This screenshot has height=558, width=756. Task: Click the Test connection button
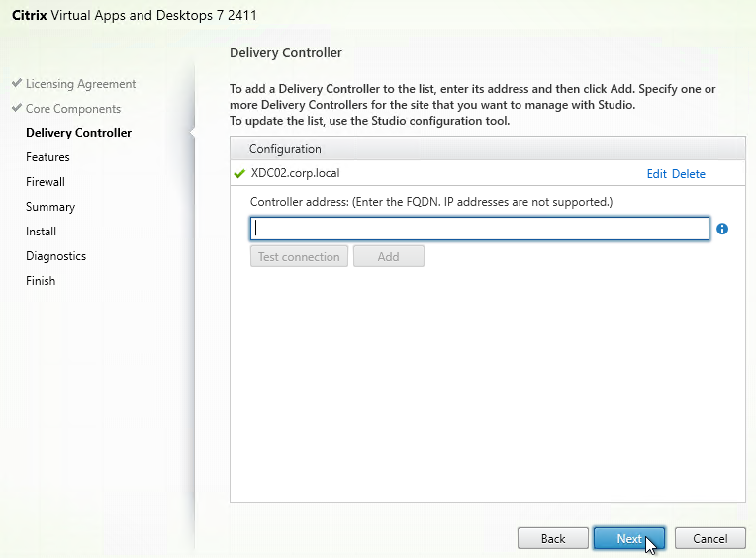pyautogui.click(x=299, y=256)
